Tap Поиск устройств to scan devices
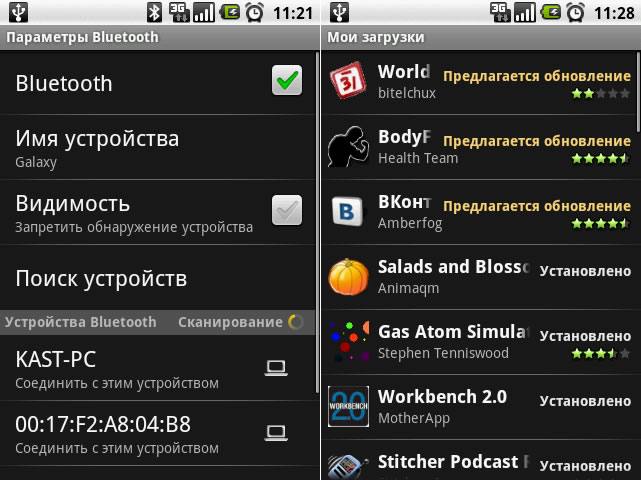 click(158, 278)
